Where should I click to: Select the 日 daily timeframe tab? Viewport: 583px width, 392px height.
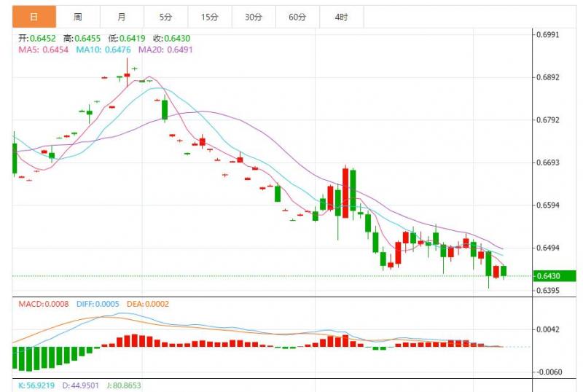[x=34, y=17]
